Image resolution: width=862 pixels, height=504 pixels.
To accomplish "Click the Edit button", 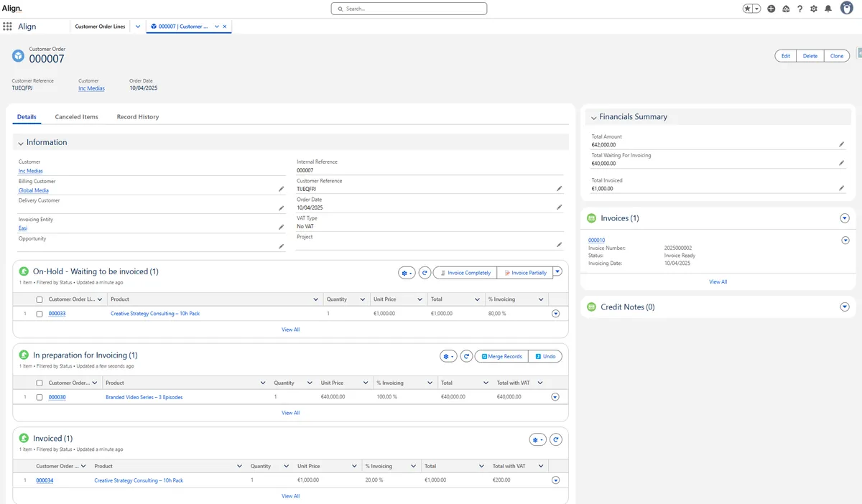I will pyautogui.click(x=786, y=56).
